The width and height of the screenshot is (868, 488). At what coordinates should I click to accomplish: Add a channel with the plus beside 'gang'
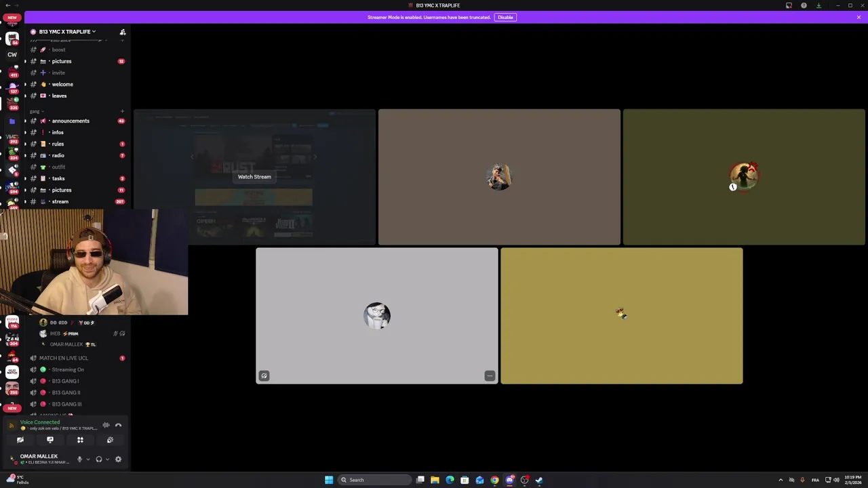pyautogui.click(x=123, y=111)
